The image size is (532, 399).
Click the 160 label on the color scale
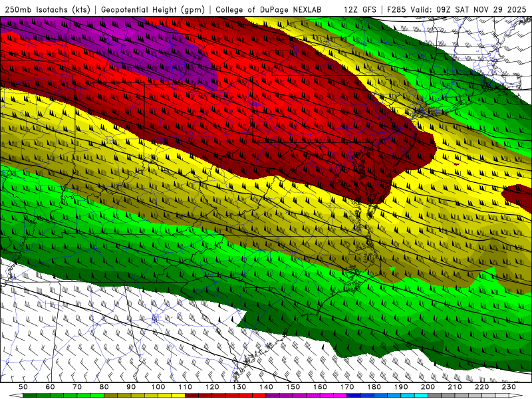[320, 387]
